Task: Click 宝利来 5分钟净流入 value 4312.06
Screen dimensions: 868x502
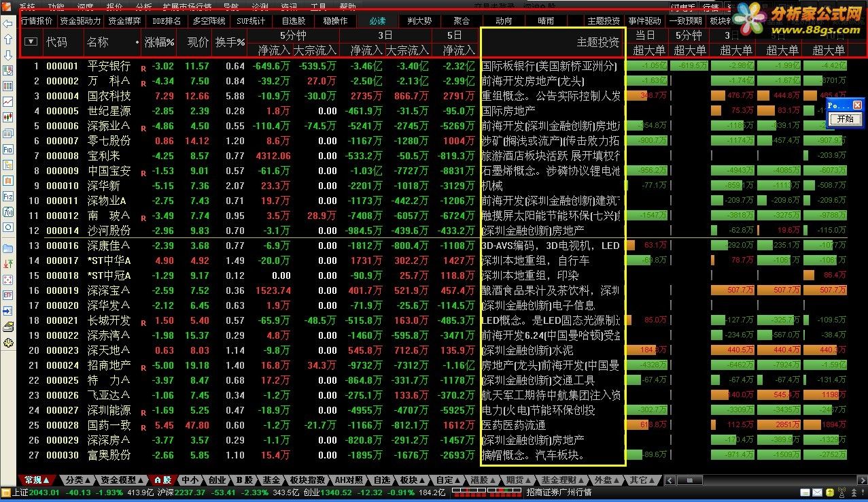Action: pos(273,156)
